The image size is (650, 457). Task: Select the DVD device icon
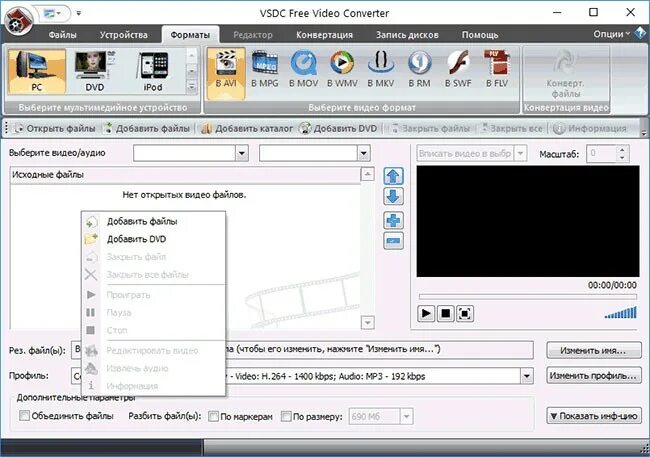tap(95, 71)
